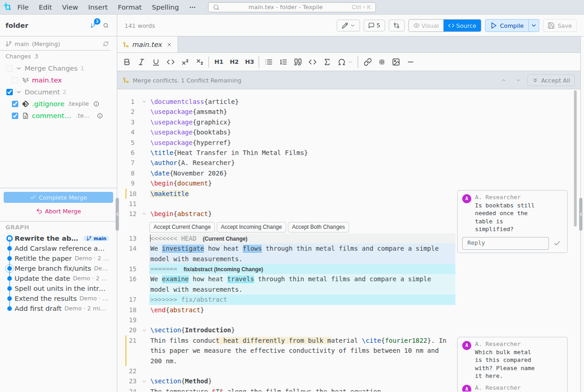Apply italic formatting

pyautogui.click(x=141, y=62)
